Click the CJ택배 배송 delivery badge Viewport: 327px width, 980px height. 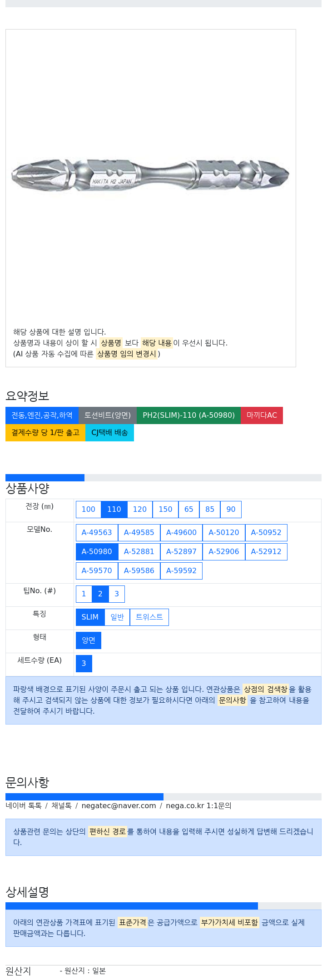(x=109, y=433)
